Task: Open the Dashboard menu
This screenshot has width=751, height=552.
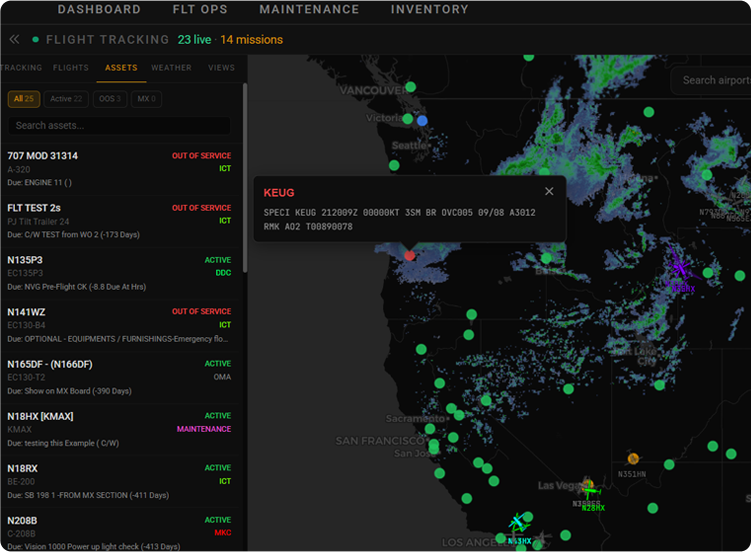Action: pos(99,9)
